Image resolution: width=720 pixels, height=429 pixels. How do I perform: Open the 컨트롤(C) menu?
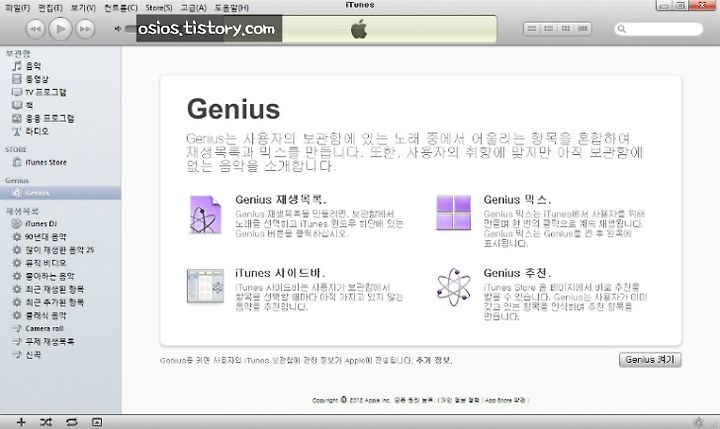coord(121,8)
